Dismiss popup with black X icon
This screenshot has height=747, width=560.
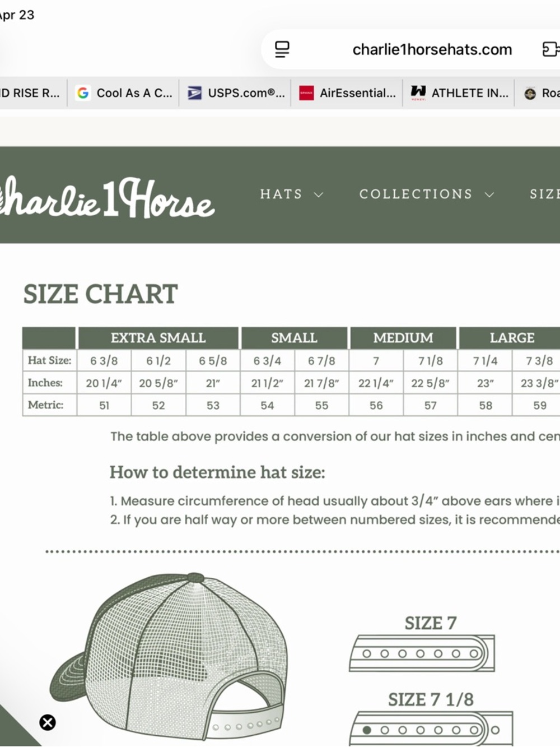[48, 722]
